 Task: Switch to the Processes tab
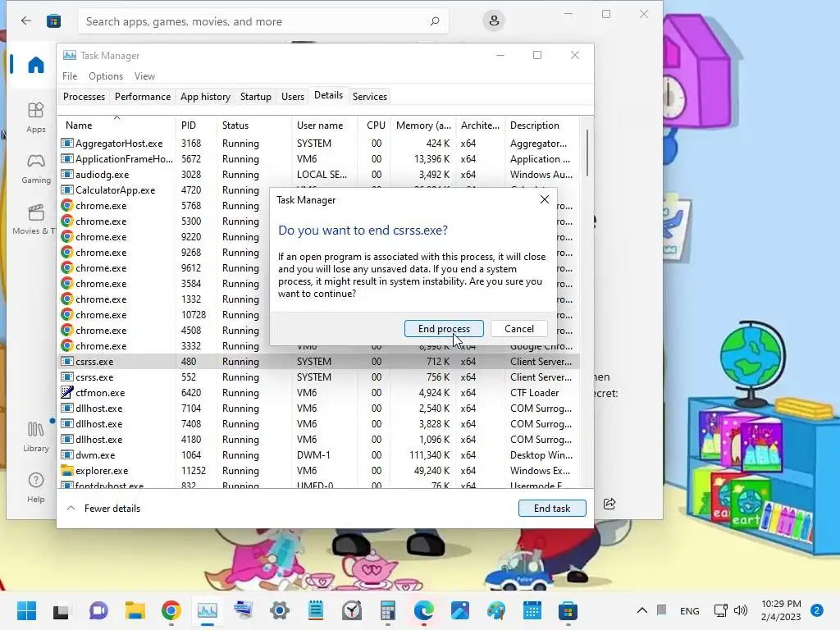click(84, 97)
